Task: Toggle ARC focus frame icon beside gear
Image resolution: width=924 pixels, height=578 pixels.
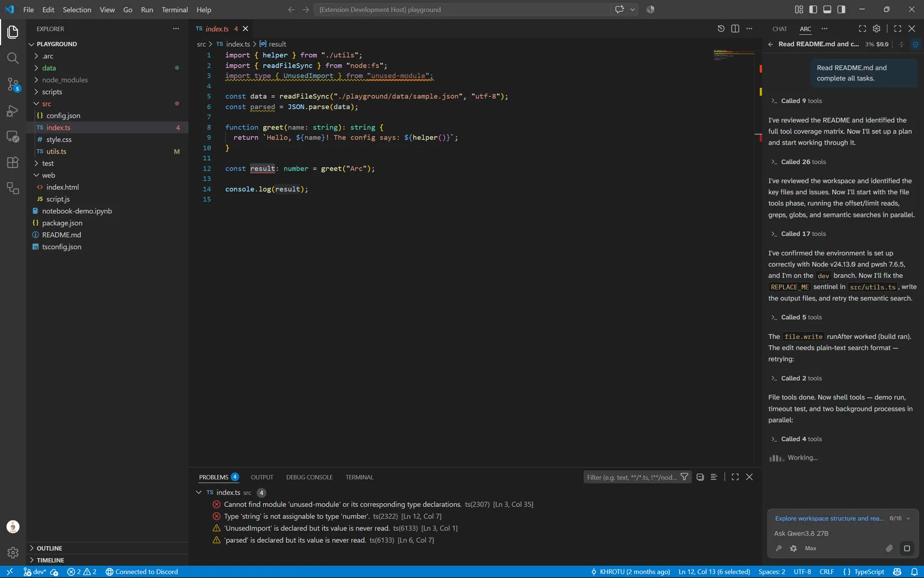Action: point(862,28)
